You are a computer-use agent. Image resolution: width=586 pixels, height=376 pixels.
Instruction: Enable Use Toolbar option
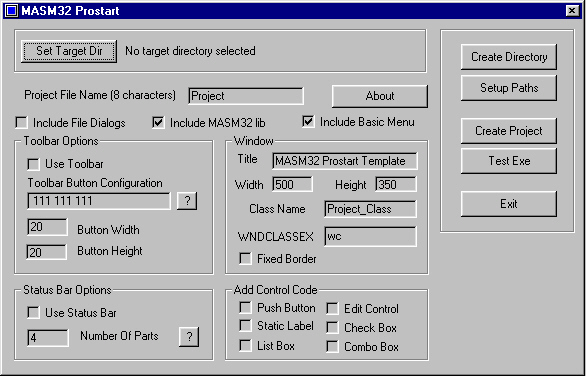pos(34,164)
